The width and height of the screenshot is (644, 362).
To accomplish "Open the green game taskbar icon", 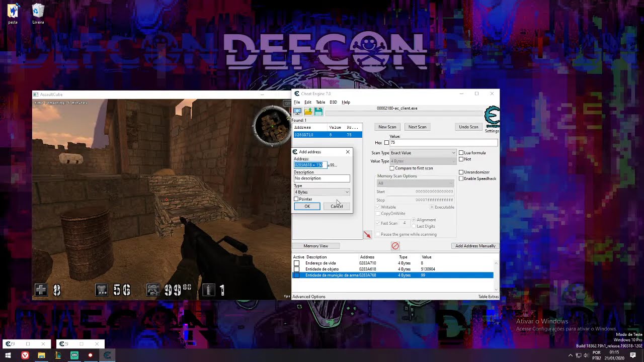I will (x=74, y=355).
